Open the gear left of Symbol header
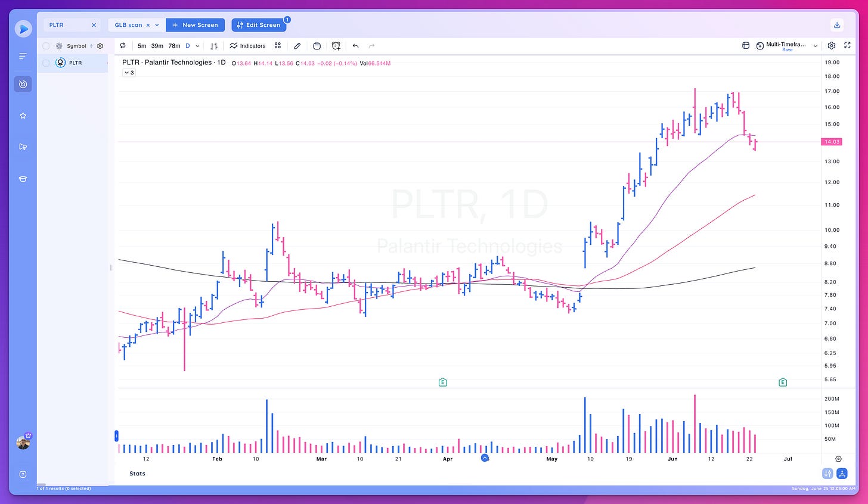 point(59,46)
